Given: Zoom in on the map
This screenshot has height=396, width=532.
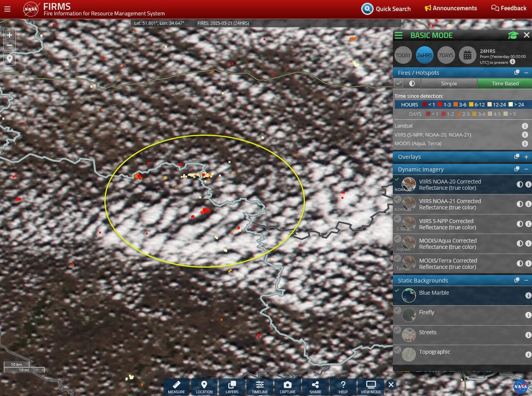Looking at the screenshot, I should pos(10,35).
